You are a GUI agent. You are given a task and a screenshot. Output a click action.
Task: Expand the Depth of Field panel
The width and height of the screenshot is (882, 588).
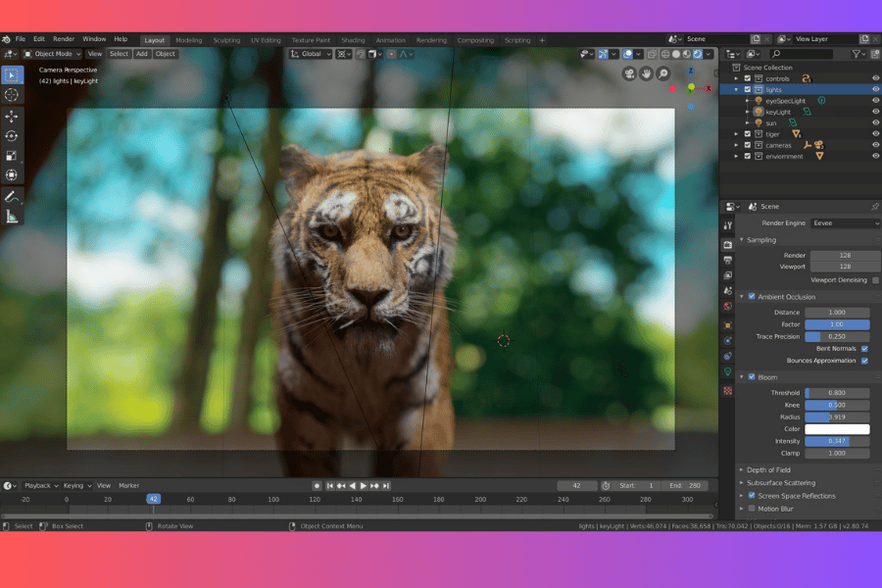(x=769, y=470)
